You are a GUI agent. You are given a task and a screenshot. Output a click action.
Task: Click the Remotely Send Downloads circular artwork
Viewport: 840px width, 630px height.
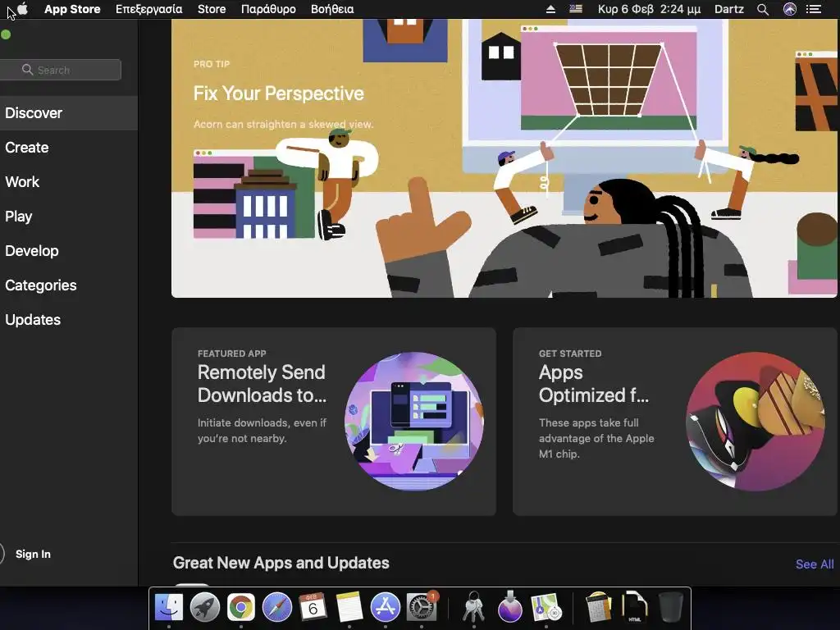pos(414,422)
